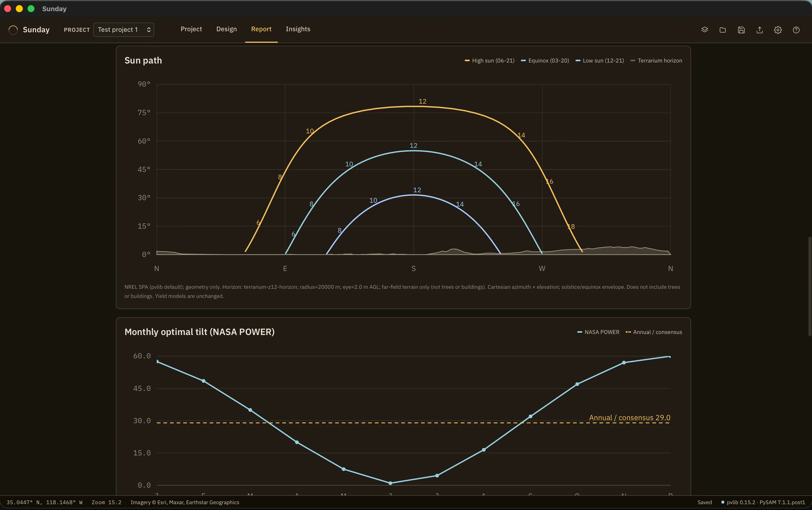The image size is (812, 510).
Task: Click the export upload icon
Action: 759,30
